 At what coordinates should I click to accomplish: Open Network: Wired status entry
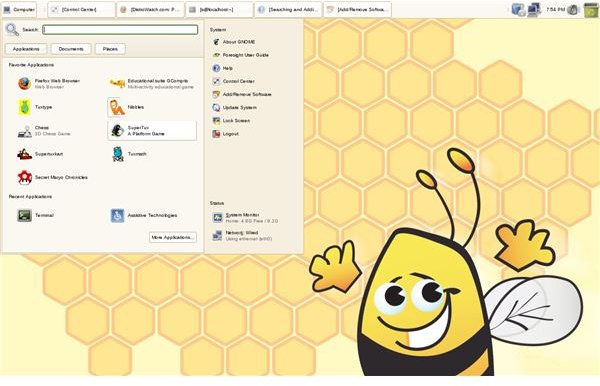click(x=243, y=235)
